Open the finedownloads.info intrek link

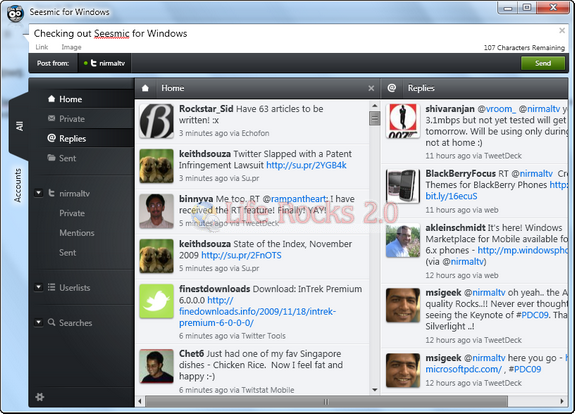click(x=257, y=311)
